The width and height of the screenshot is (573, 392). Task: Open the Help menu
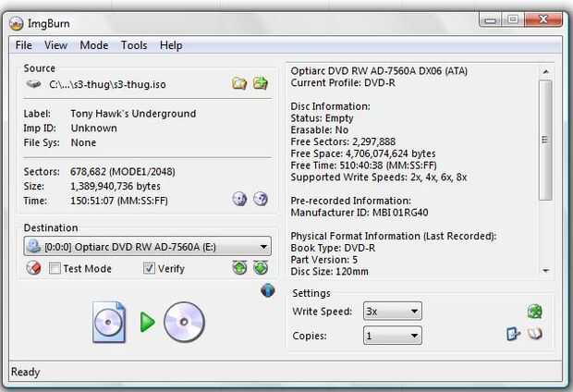171,45
